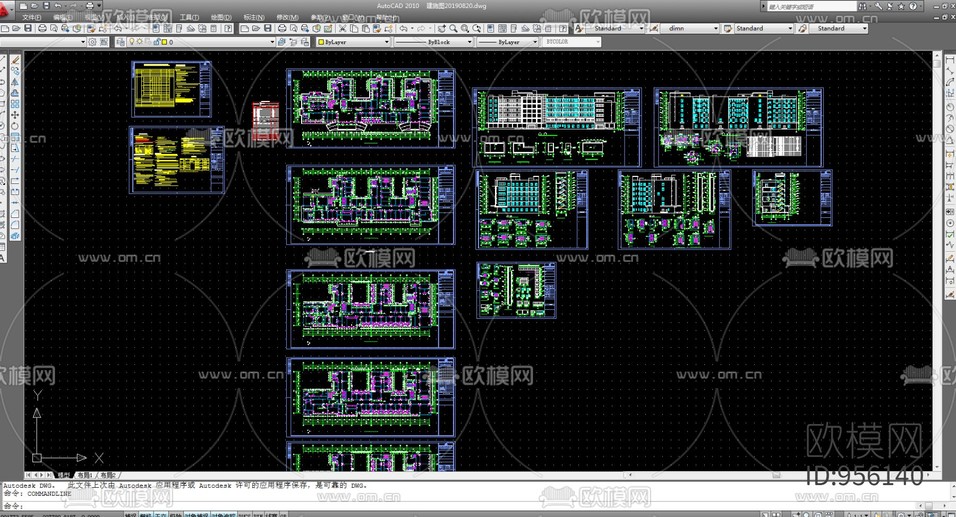
Task: Expand the layer dropdown list
Action: 273,41
